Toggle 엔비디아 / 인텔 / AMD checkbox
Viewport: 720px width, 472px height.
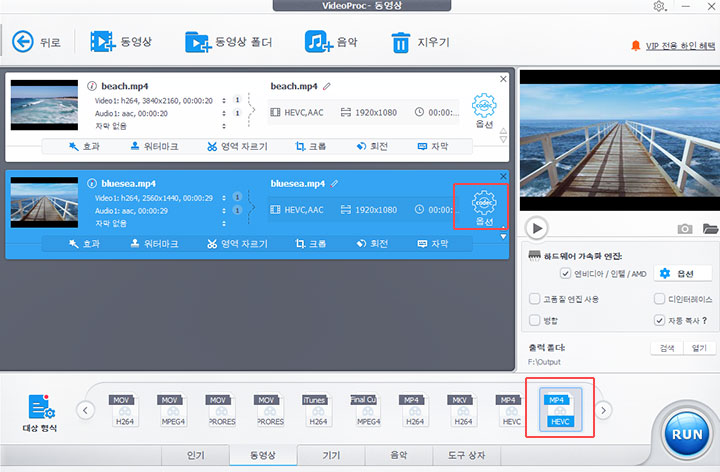(x=566, y=274)
